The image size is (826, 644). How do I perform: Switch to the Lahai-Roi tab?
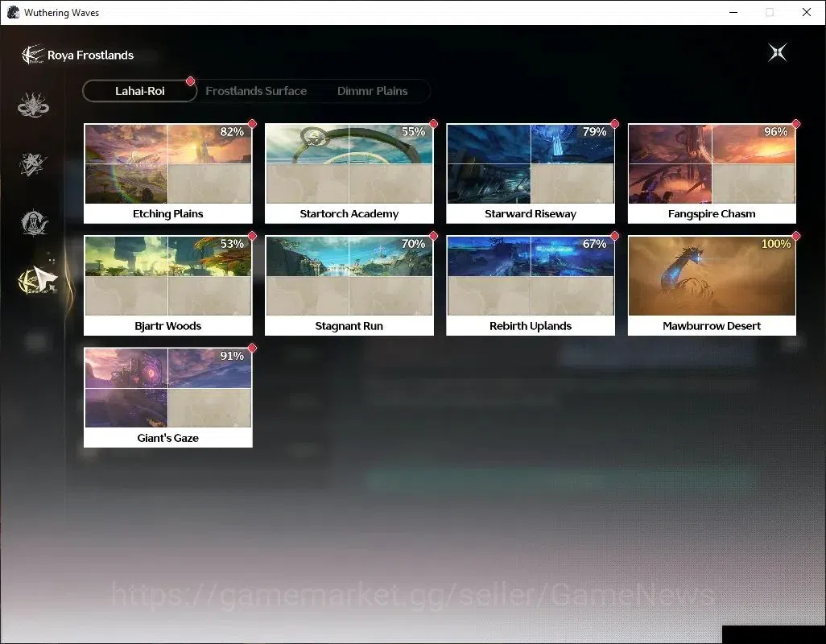pos(139,91)
